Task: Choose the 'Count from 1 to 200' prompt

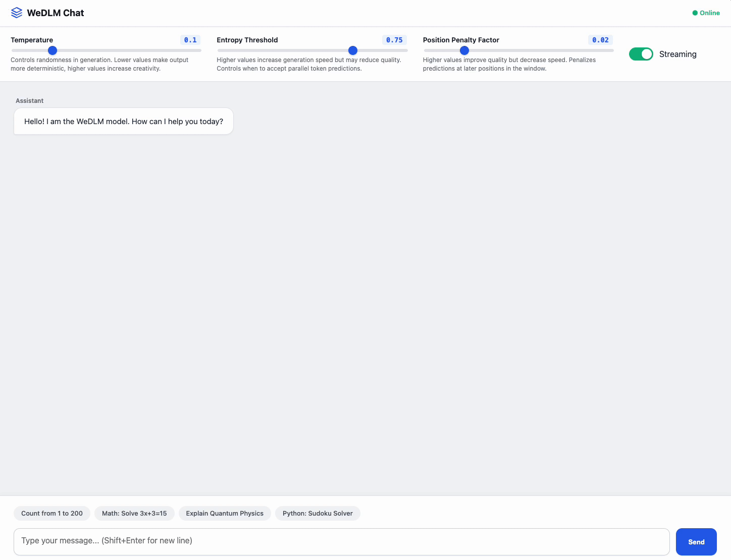Action: point(52,513)
